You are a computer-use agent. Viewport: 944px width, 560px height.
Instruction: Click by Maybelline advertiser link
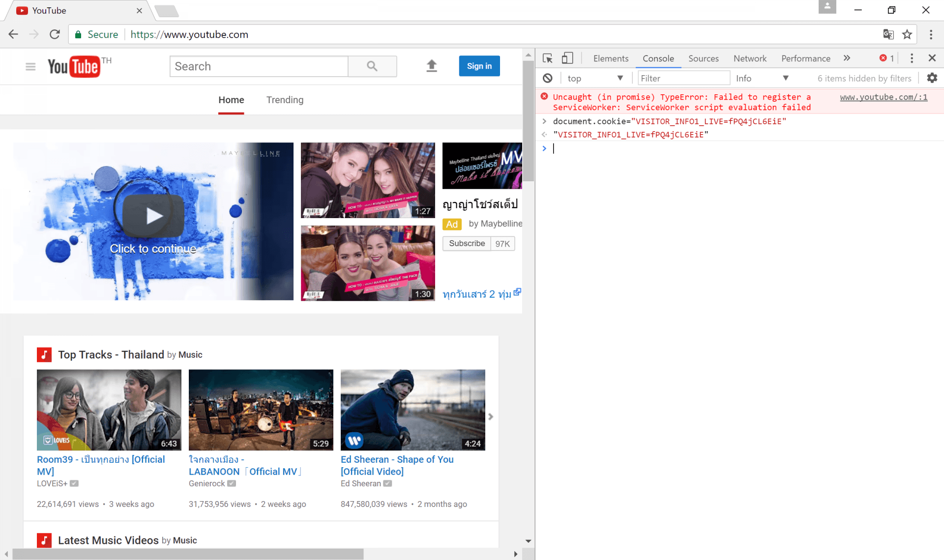click(495, 224)
